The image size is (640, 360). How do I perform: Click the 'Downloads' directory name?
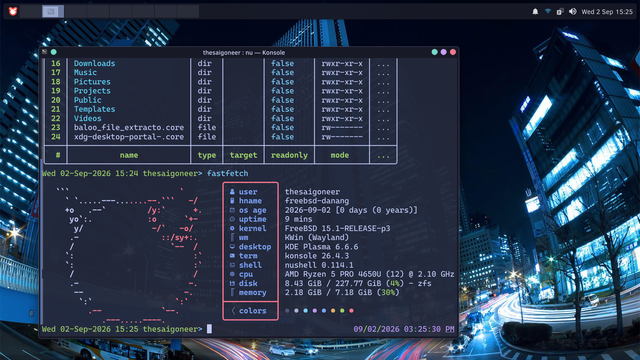(94, 63)
